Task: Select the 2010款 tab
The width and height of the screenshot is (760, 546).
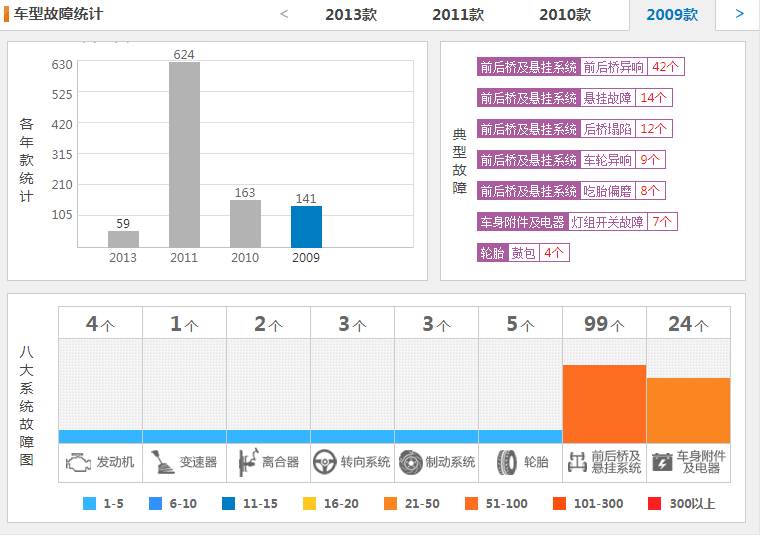Action: click(565, 14)
